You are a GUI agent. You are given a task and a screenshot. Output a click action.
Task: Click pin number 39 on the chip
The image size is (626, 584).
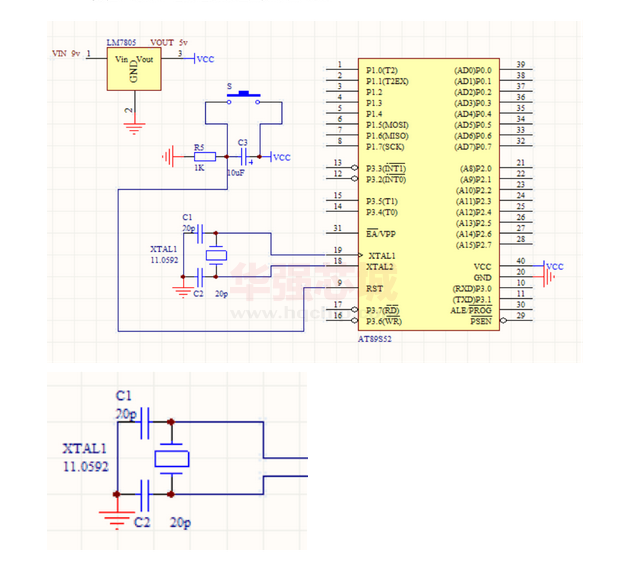click(520, 64)
